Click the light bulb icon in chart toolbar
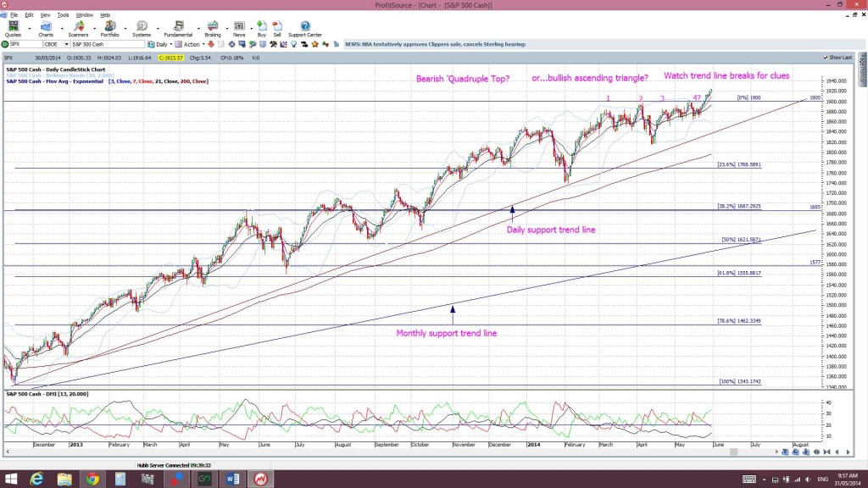This screenshot has height=488, width=868. coord(294,44)
